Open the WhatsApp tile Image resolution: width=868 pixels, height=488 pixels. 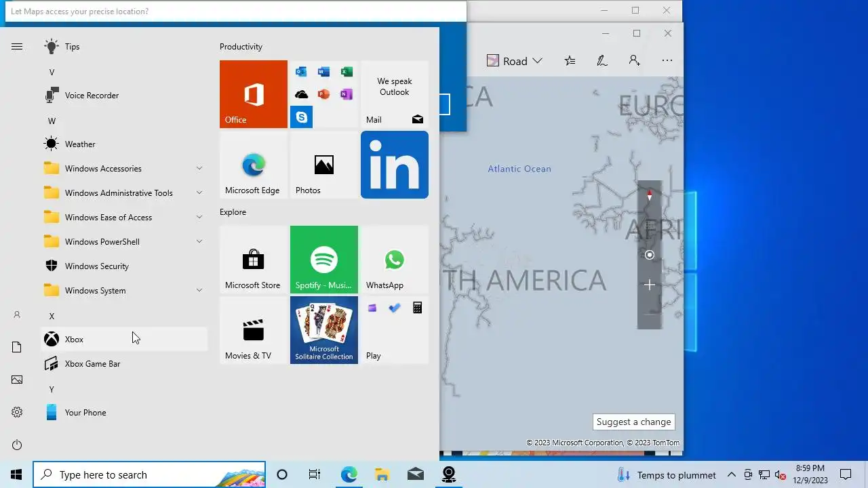tap(395, 260)
